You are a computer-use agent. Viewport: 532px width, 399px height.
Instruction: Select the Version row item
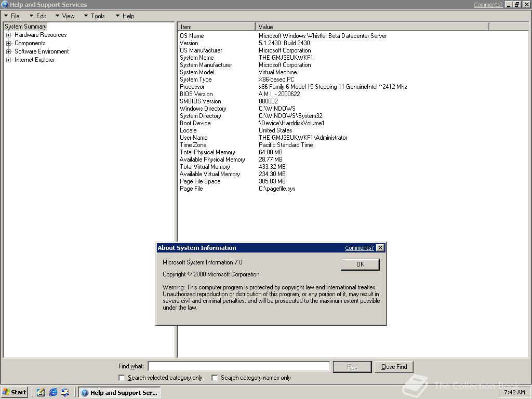pyautogui.click(x=189, y=43)
